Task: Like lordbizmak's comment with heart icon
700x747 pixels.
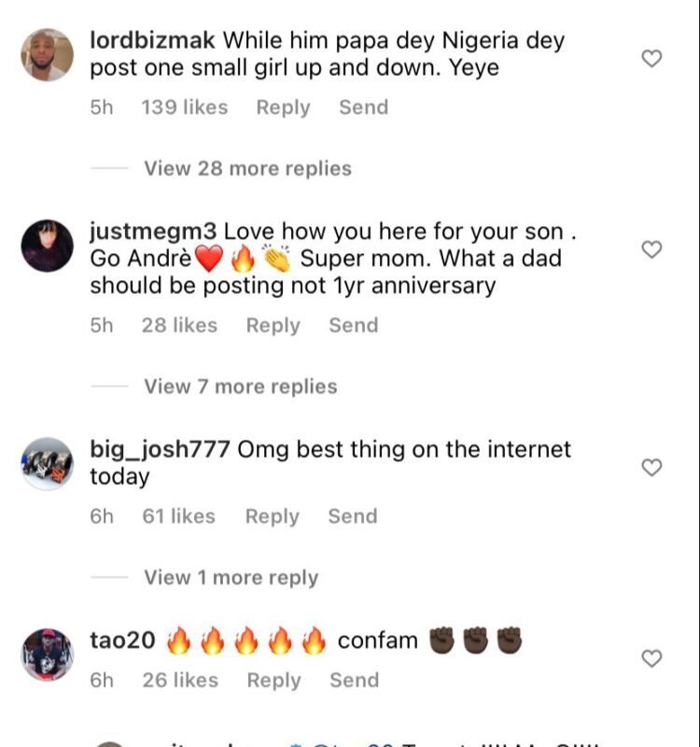Action: [652, 59]
